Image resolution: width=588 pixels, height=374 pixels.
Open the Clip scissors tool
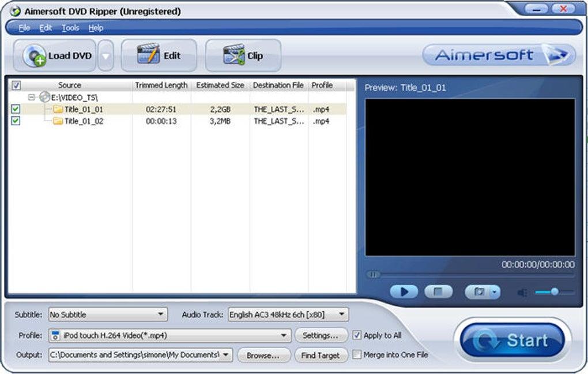click(x=243, y=55)
